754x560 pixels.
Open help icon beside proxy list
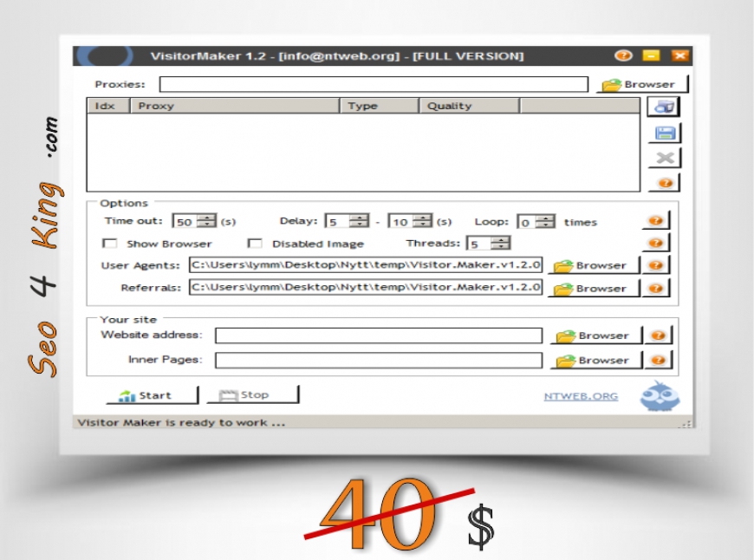click(x=665, y=183)
